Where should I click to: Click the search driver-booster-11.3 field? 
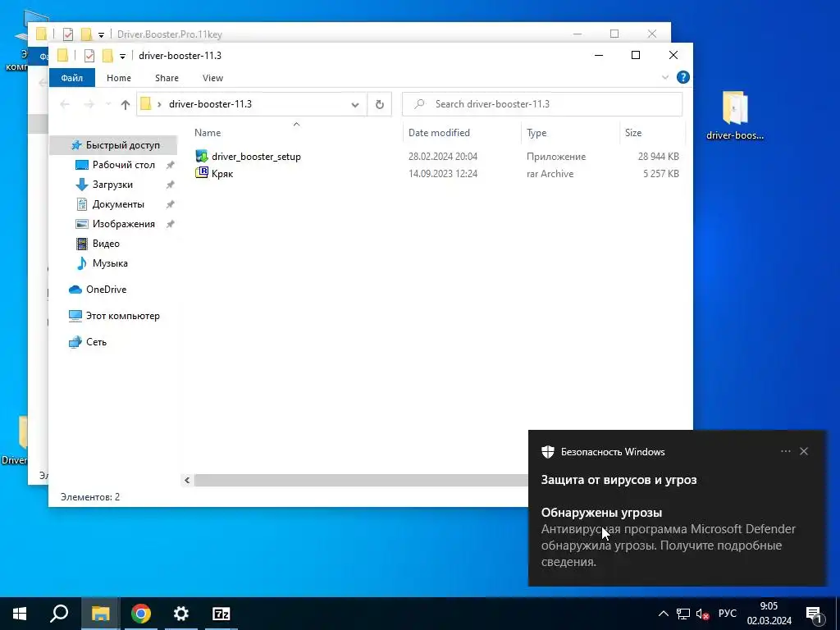point(542,104)
